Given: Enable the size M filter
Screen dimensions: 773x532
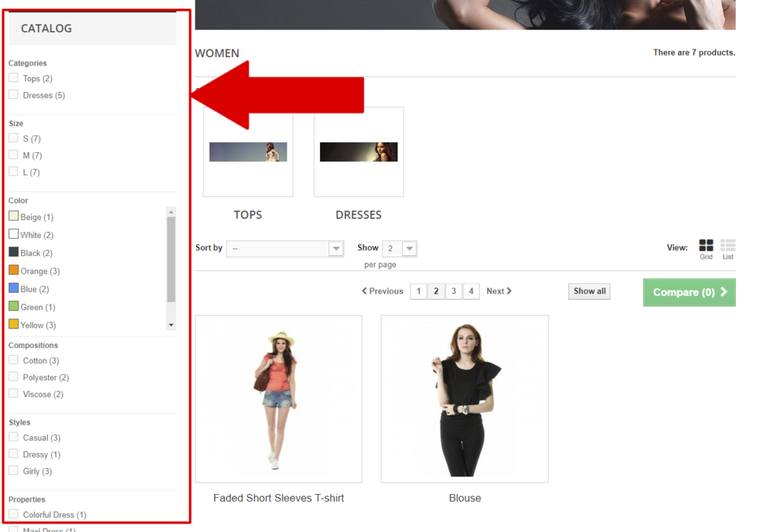Looking at the screenshot, I should pyautogui.click(x=13, y=155).
